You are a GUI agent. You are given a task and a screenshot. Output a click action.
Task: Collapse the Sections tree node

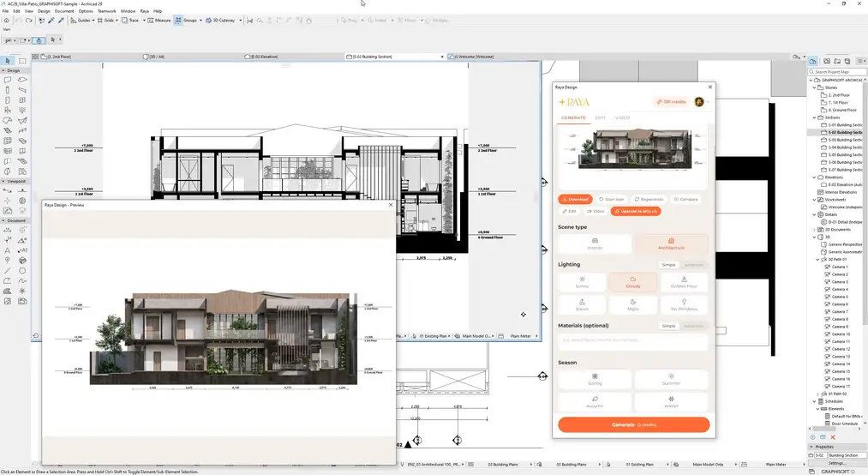(x=814, y=117)
